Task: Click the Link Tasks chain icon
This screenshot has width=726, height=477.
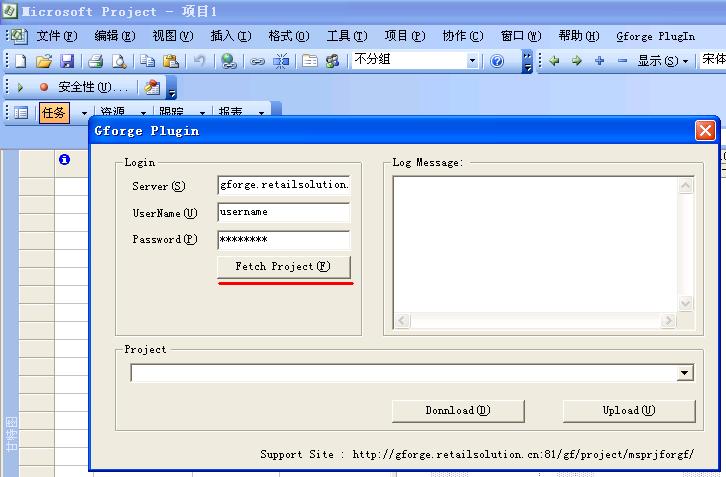Action: pyautogui.click(x=257, y=61)
